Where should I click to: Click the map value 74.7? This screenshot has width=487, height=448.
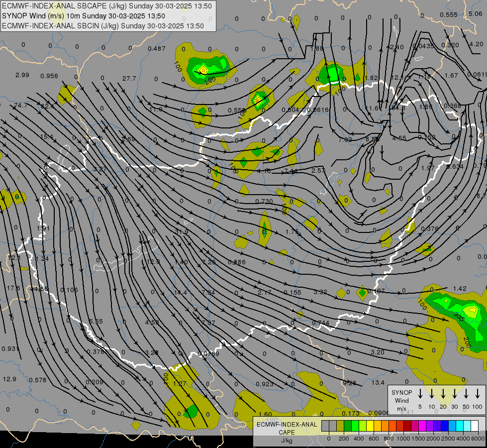click(x=20, y=106)
